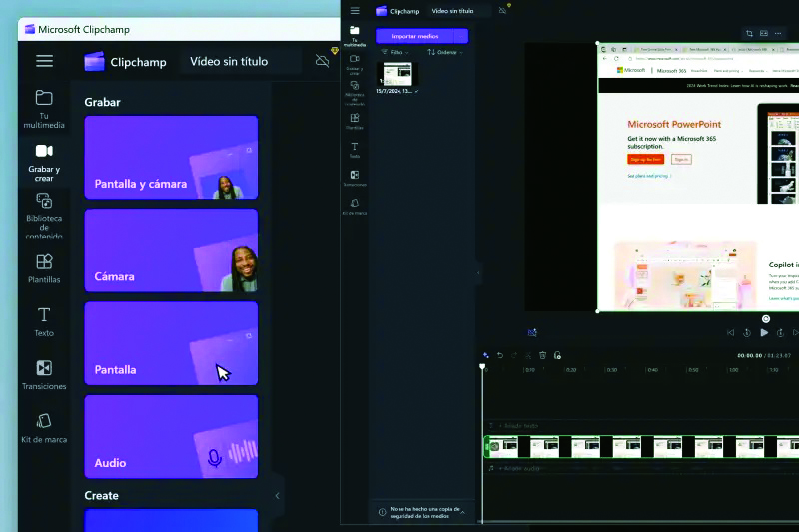Select 'Grabar y crear' in enlarged left sidebar
The width and height of the screenshot is (799, 532).
[x=44, y=163]
